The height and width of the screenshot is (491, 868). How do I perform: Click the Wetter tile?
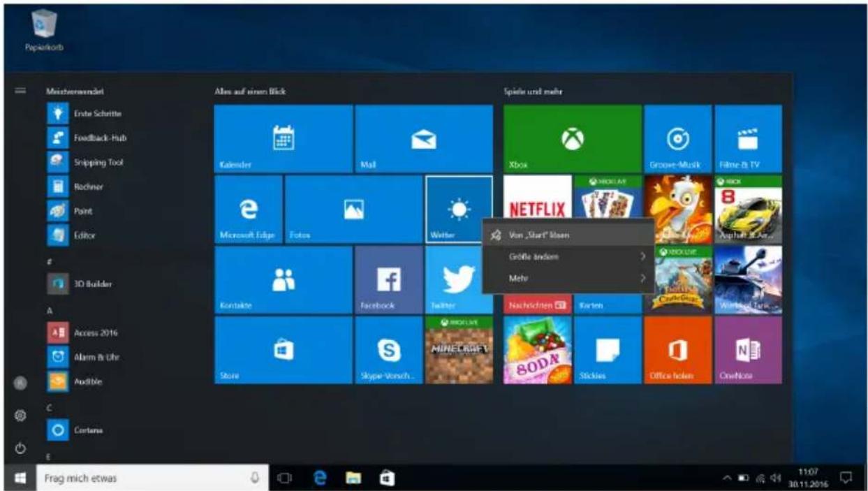click(x=459, y=209)
